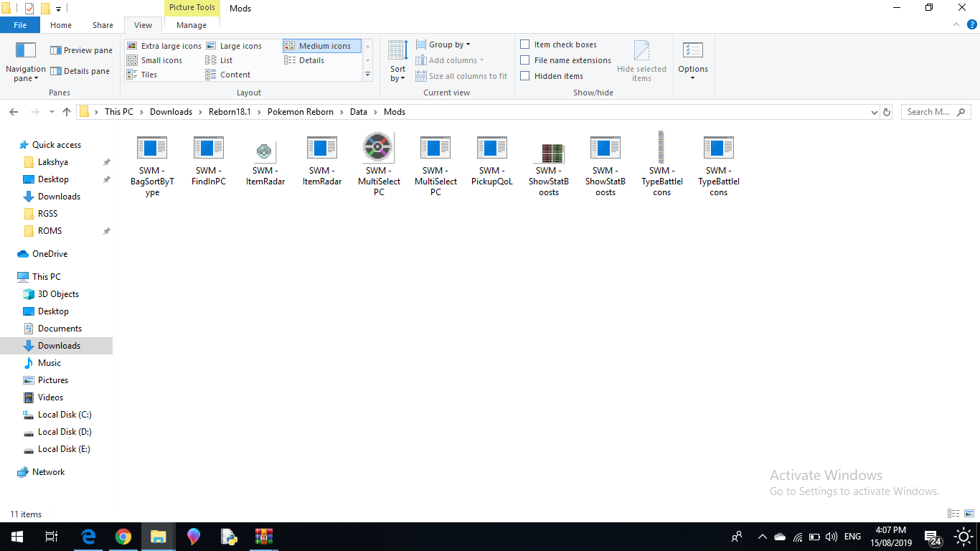The image size is (980, 551).
Task: Open the address bar history dropdown
Action: coord(874,113)
